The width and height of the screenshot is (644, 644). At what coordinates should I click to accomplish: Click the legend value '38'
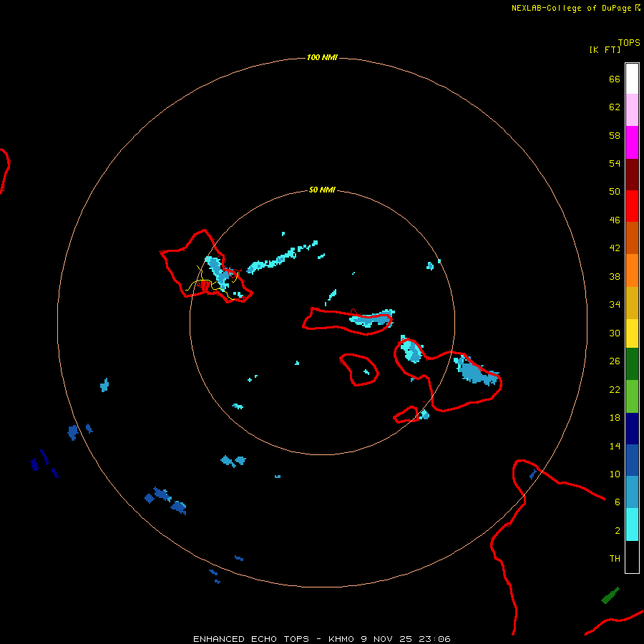(615, 277)
